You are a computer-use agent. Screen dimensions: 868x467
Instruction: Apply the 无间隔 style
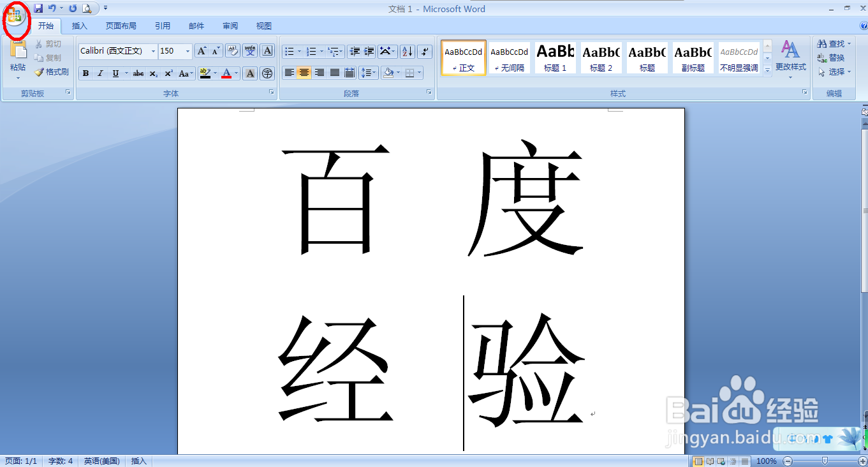click(510, 58)
